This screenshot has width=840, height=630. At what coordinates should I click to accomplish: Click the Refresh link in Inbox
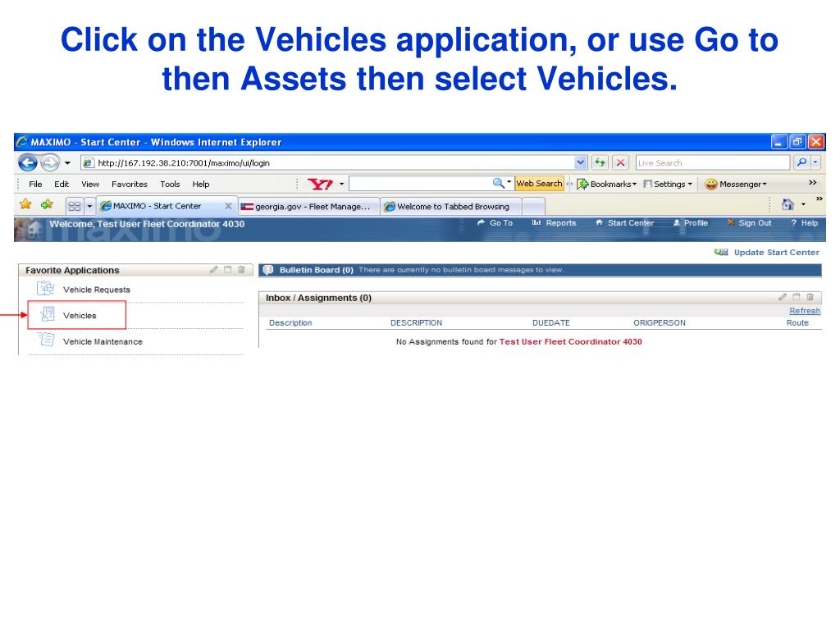(805, 311)
